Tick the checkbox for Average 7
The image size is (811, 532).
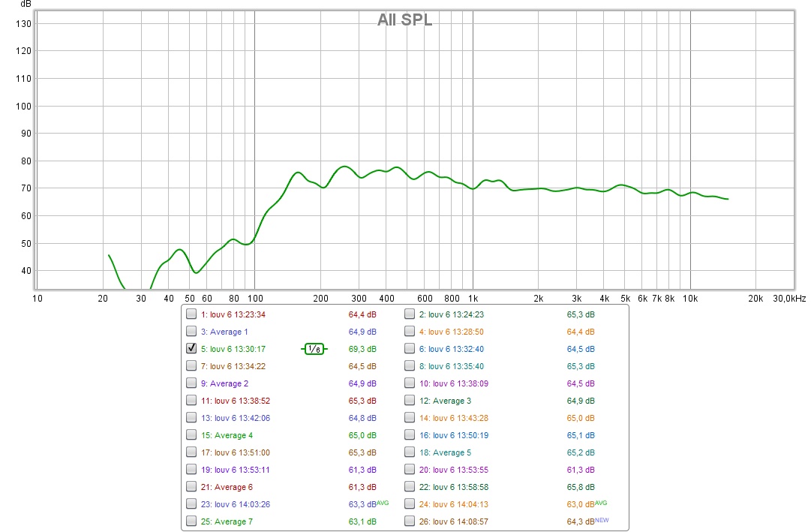pyautogui.click(x=191, y=521)
